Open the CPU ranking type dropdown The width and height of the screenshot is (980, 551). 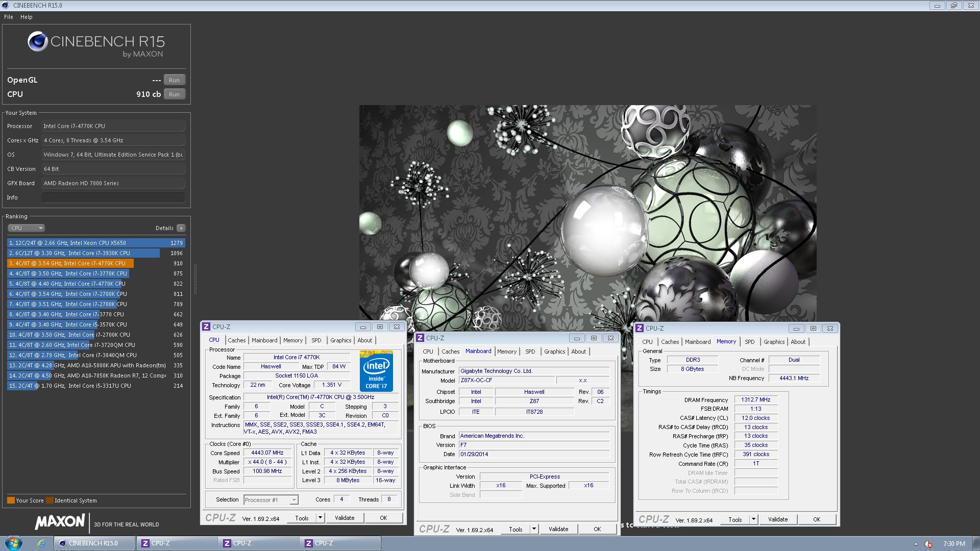(26, 228)
